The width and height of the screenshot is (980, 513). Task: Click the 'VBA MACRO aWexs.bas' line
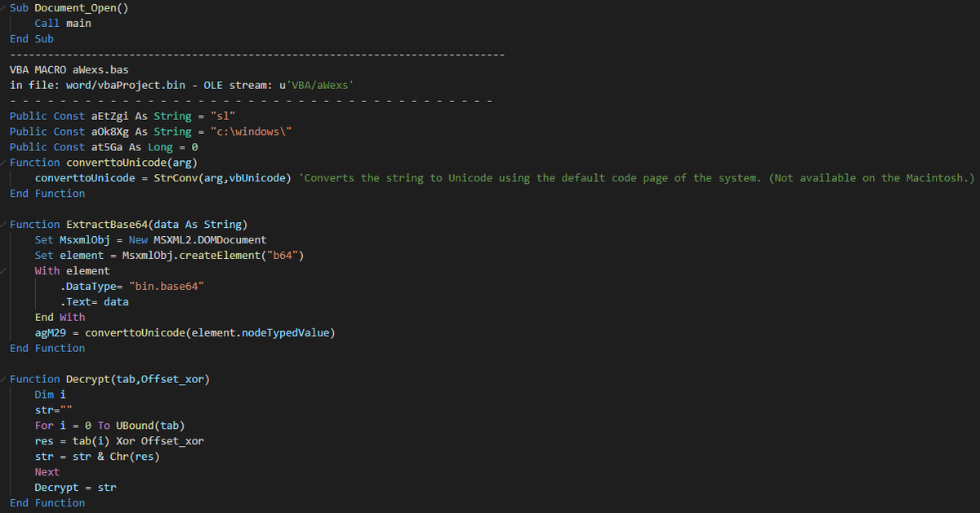click(x=69, y=69)
